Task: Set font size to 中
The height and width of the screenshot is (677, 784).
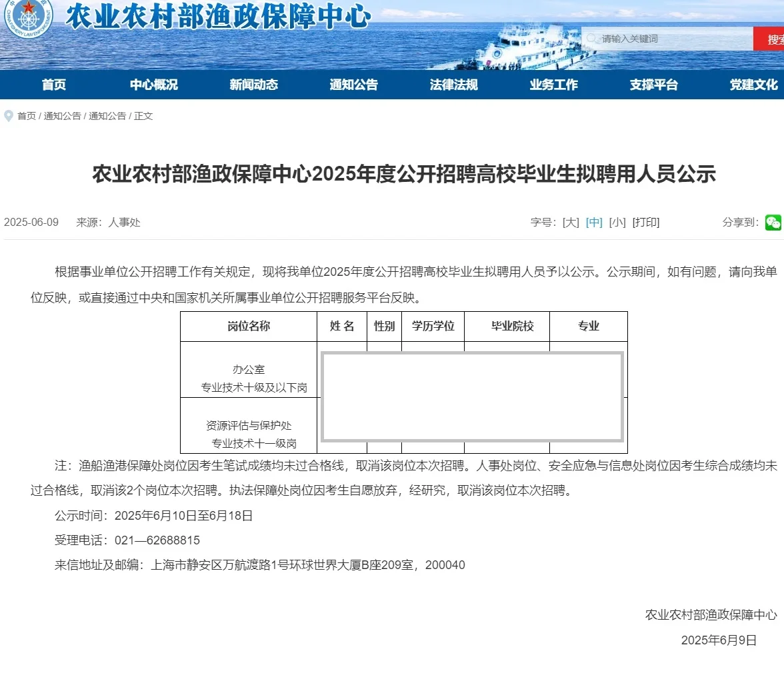Action: [594, 223]
